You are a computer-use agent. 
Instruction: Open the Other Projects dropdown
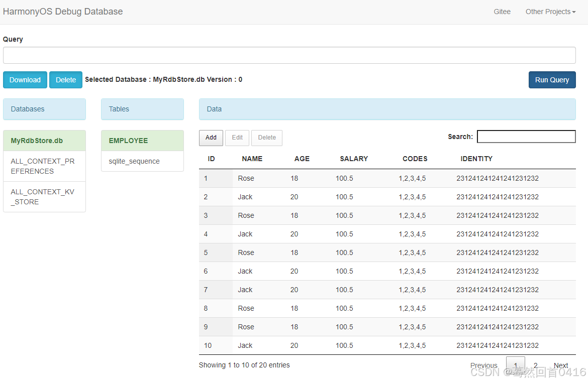pos(550,12)
